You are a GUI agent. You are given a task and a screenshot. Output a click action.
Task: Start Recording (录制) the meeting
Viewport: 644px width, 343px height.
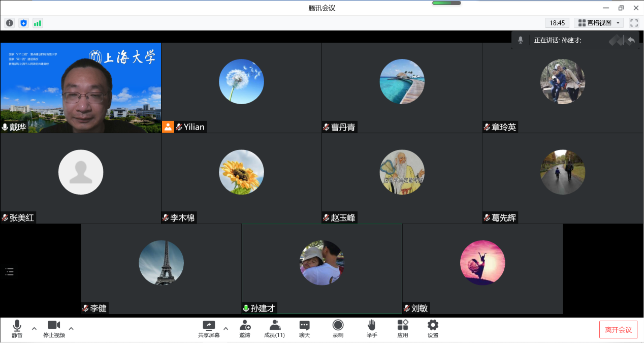(x=338, y=329)
